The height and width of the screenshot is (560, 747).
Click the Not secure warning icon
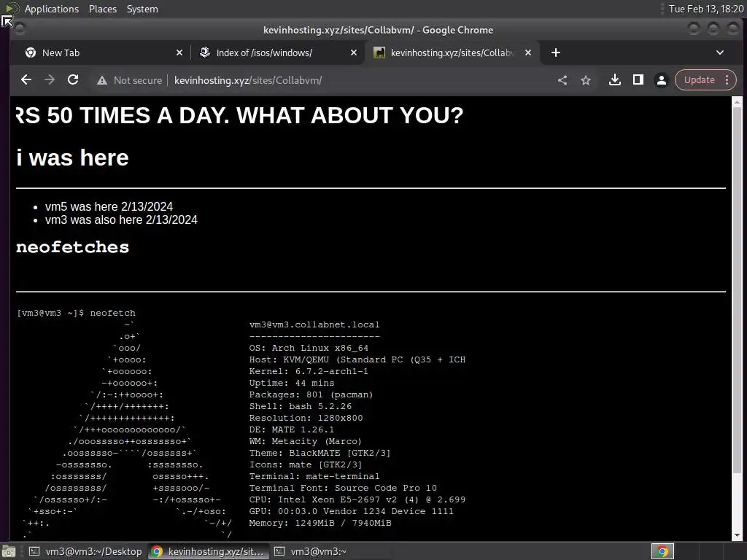point(102,80)
